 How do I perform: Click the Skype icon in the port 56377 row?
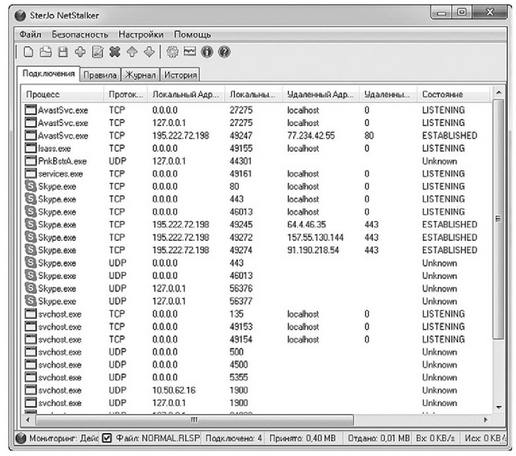(x=31, y=301)
